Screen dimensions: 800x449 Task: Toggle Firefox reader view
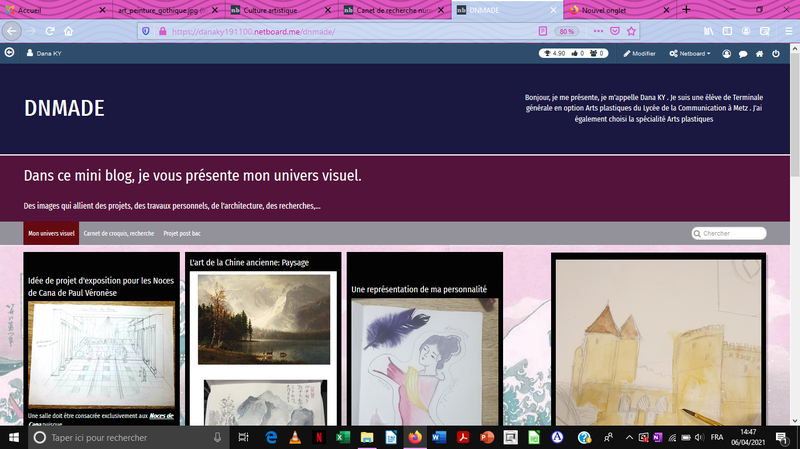tap(543, 31)
